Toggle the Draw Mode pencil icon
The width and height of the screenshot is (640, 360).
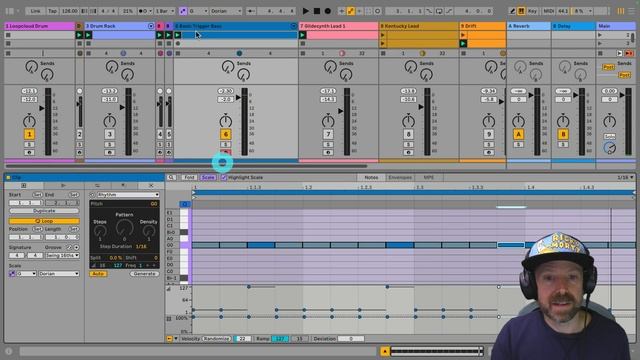point(513,11)
